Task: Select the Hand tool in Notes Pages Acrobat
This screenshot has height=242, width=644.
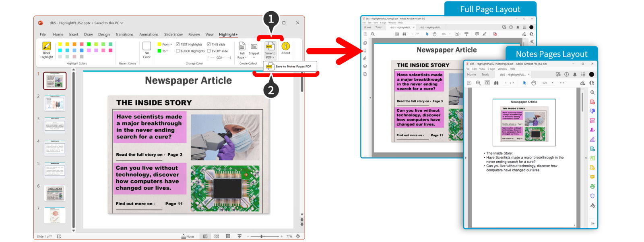Action: coord(533,83)
